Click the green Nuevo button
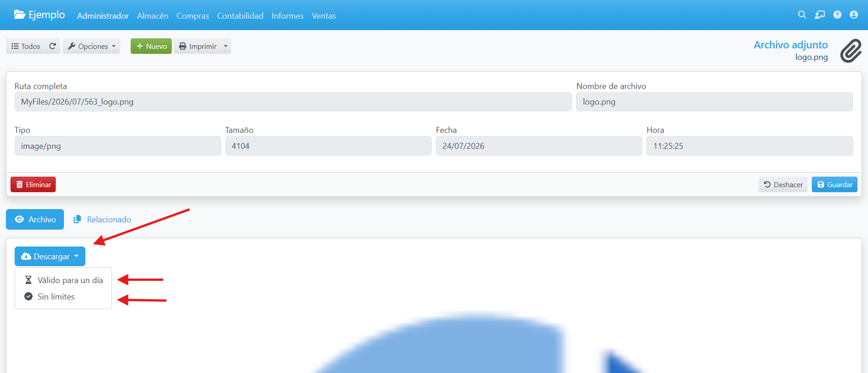Screen dimensions: 868x373 (x=151, y=46)
